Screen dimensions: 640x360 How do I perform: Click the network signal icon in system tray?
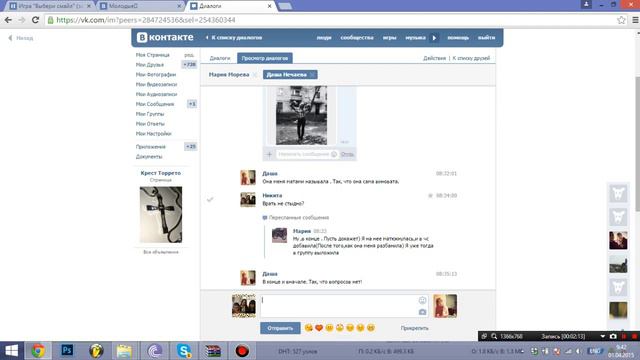[x=568, y=351]
